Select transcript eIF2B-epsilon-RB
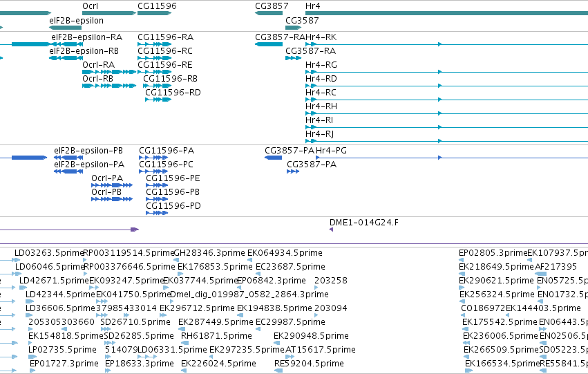This screenshot has height=374, width=588. [x=84, y=51]
